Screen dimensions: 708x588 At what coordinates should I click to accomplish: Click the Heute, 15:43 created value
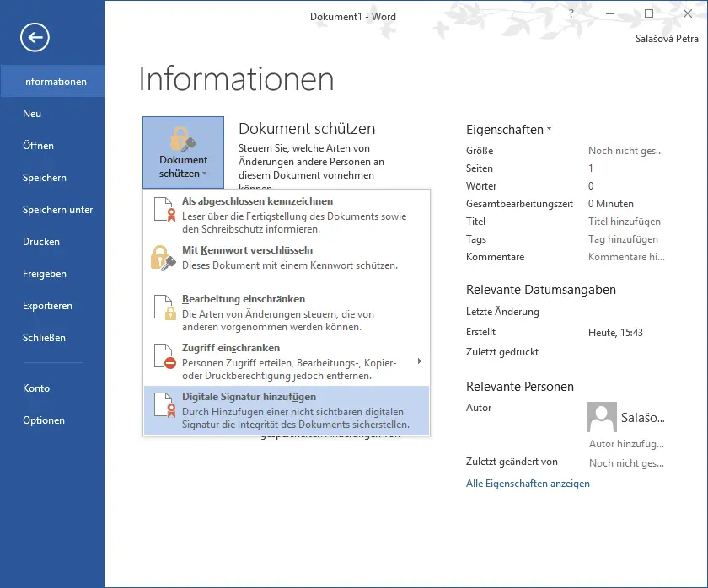(615, 333)
